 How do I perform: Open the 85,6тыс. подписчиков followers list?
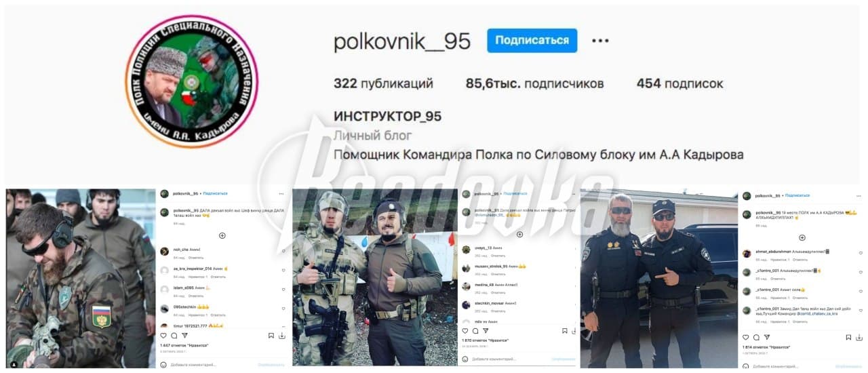(x=534, y=84)
